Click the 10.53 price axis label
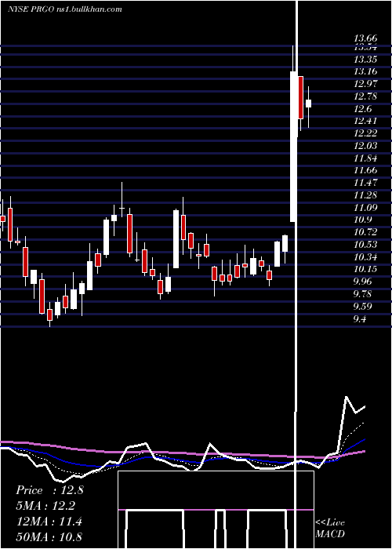Image resolution: width=392 pixels, height=549 pixels. coord(365,245)
